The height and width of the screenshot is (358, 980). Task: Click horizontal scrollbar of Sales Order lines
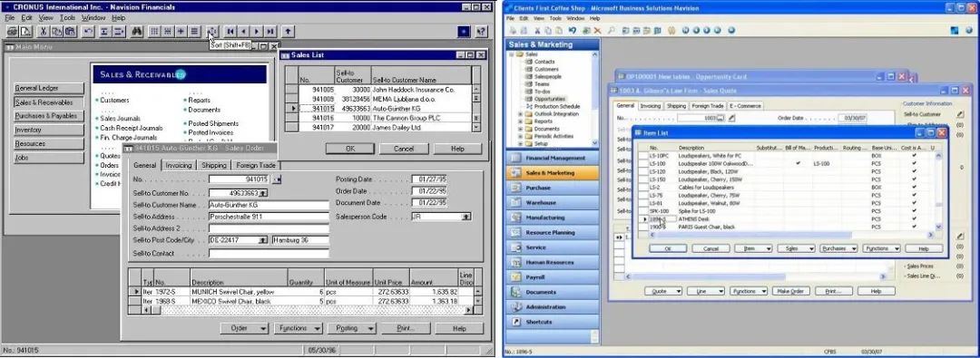click(x=308, y=309)
